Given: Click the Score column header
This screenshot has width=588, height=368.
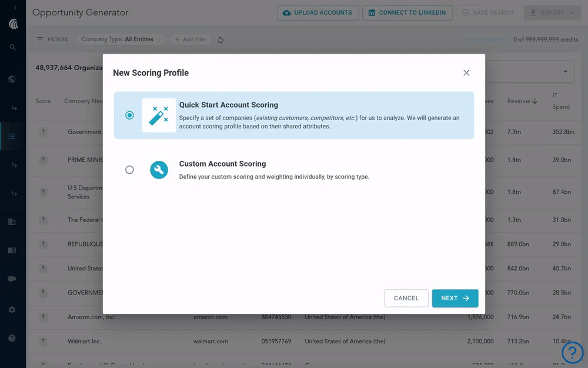Looking at the screenshot, I should pos(43,101).
